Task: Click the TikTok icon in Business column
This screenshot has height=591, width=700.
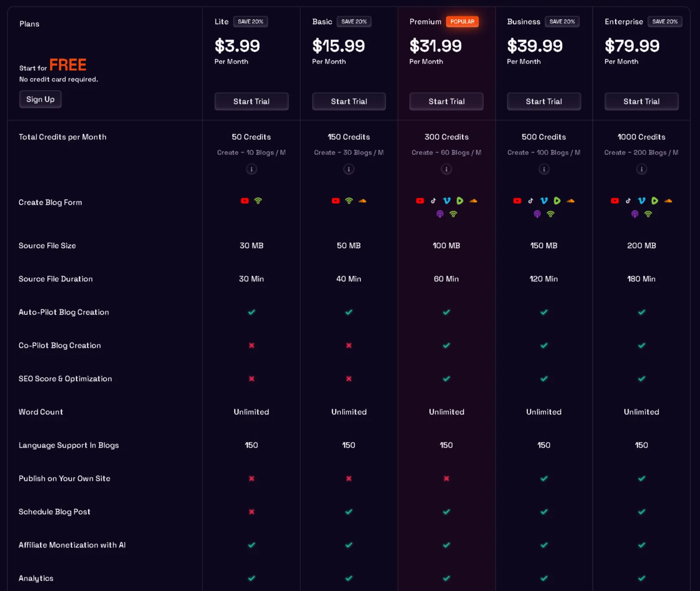Action: click(x=531, y=201)
